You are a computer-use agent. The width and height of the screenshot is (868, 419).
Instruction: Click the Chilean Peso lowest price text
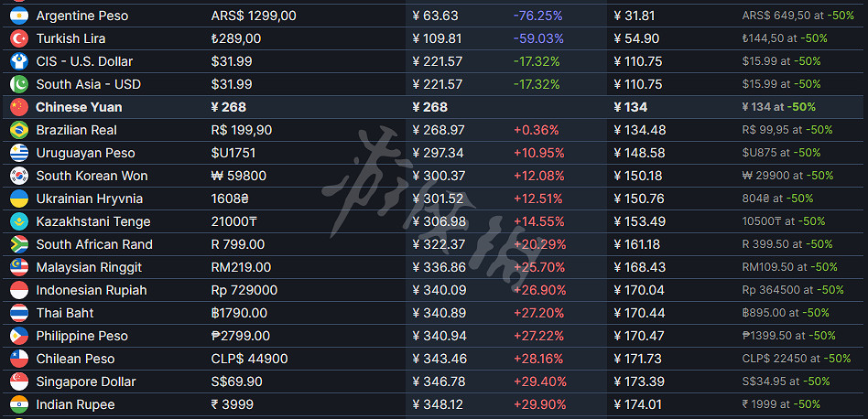796,359
